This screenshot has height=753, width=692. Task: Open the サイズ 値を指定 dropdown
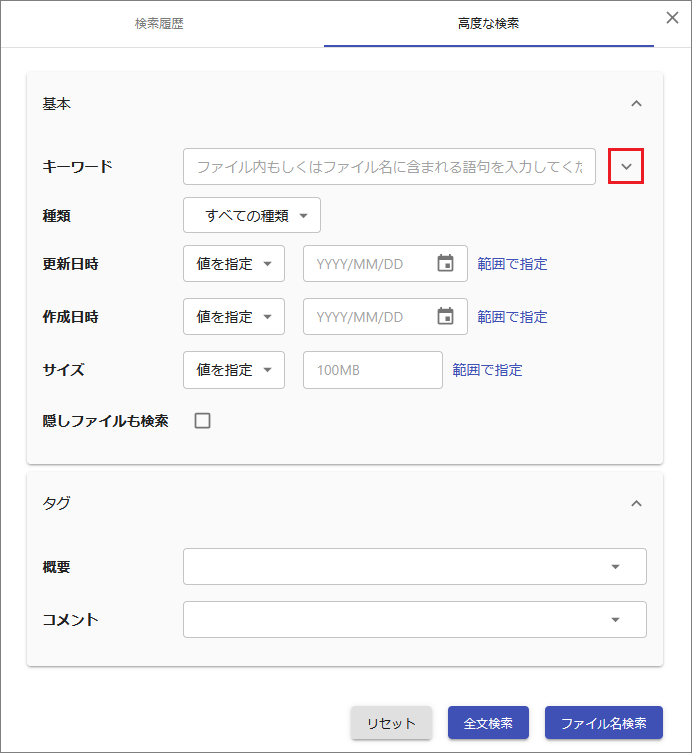(x=234, y=370)
